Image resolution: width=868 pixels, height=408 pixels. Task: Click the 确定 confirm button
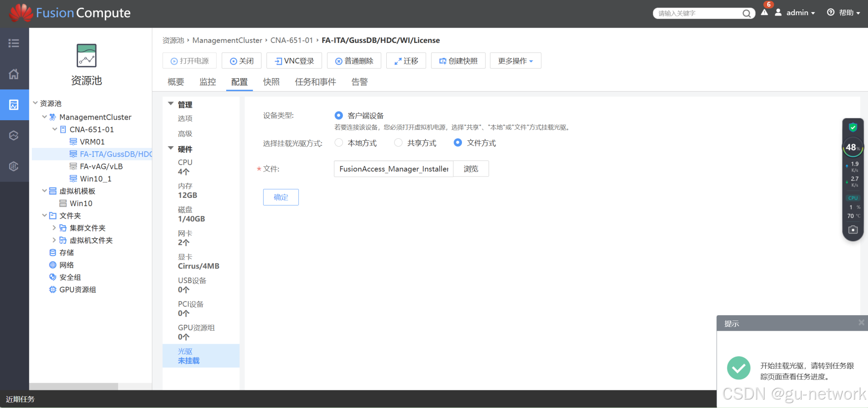(x=281, y=197)
